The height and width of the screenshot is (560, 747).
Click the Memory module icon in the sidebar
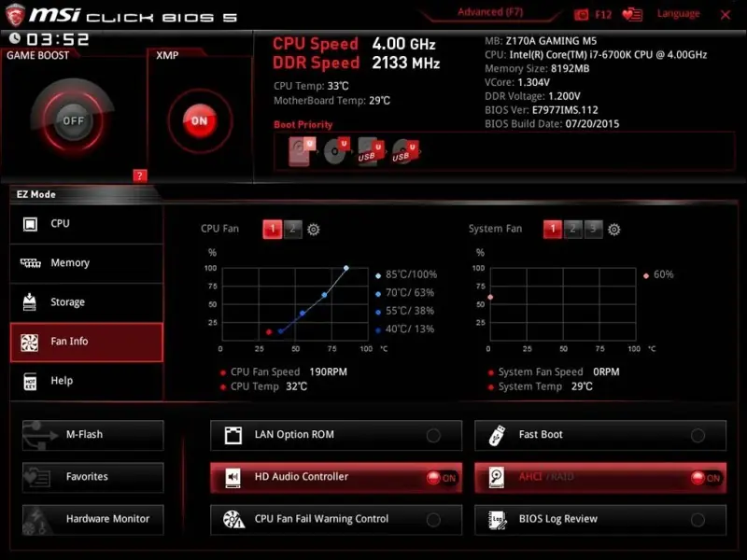pos(31,263)
